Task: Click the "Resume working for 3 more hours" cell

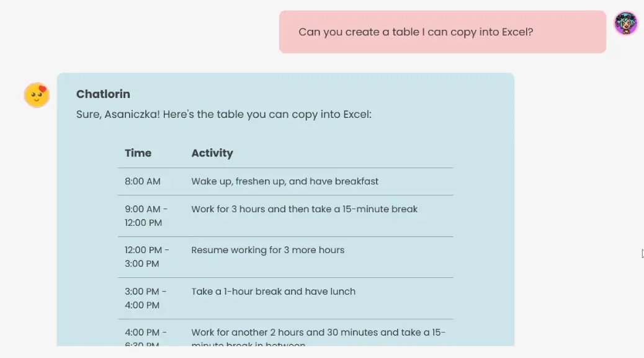Action: pyautogui.click(x=267, y=250)
